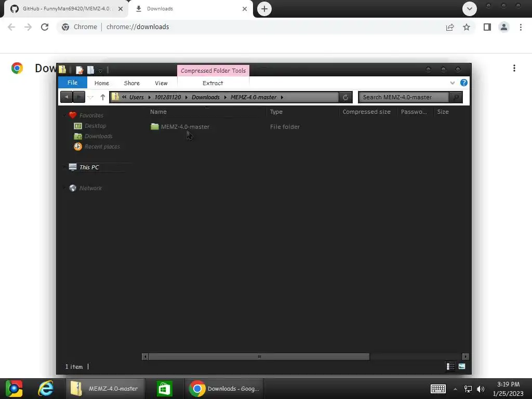
Task: Select Desktop in the navigation pane
Action: click(x=95, y=126)
